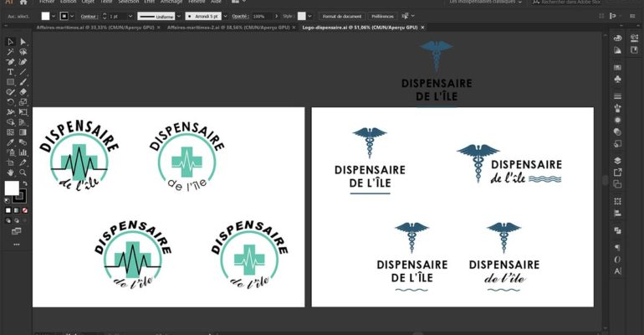Select the Direct Selection tool
This screenshot has width=644, height=335.
[x=23, y=41]
